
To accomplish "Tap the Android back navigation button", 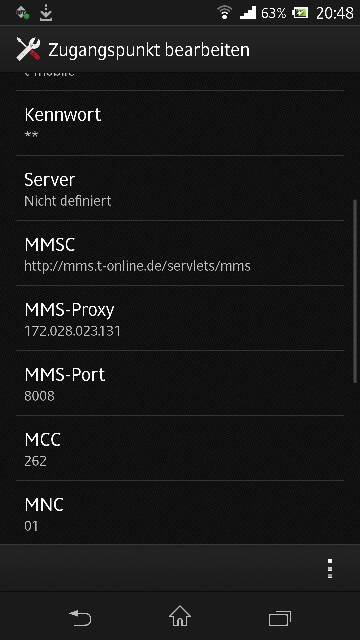I will click(x=80, y=618).
